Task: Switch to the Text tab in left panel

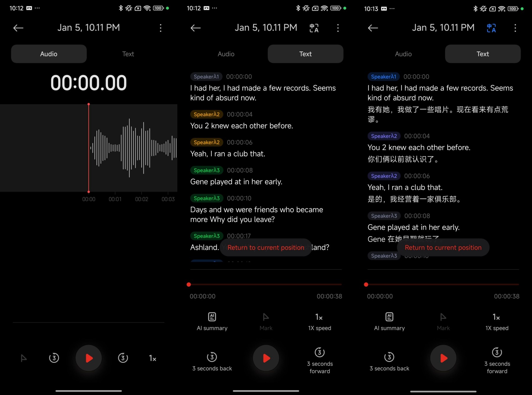Action: [x=128, y=54]
